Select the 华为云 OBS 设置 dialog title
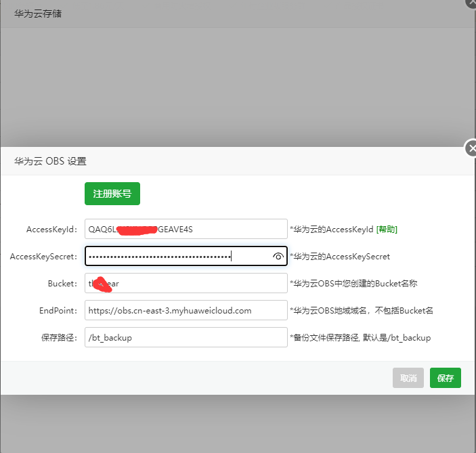476x453 pixels. (50, 161)
